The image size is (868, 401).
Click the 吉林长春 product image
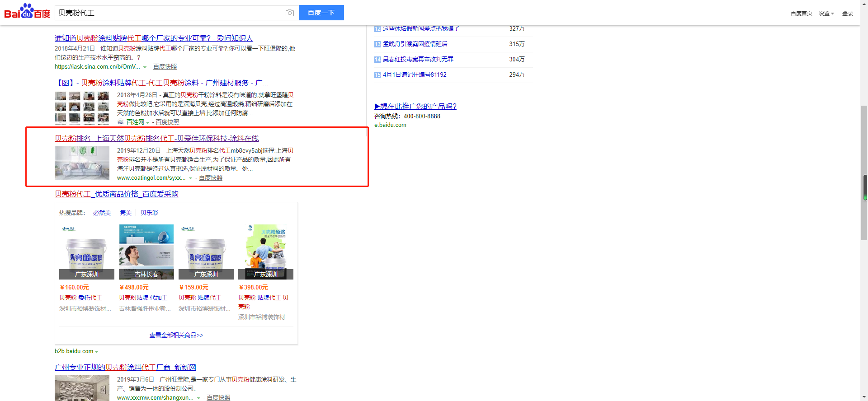click(146, 252)
